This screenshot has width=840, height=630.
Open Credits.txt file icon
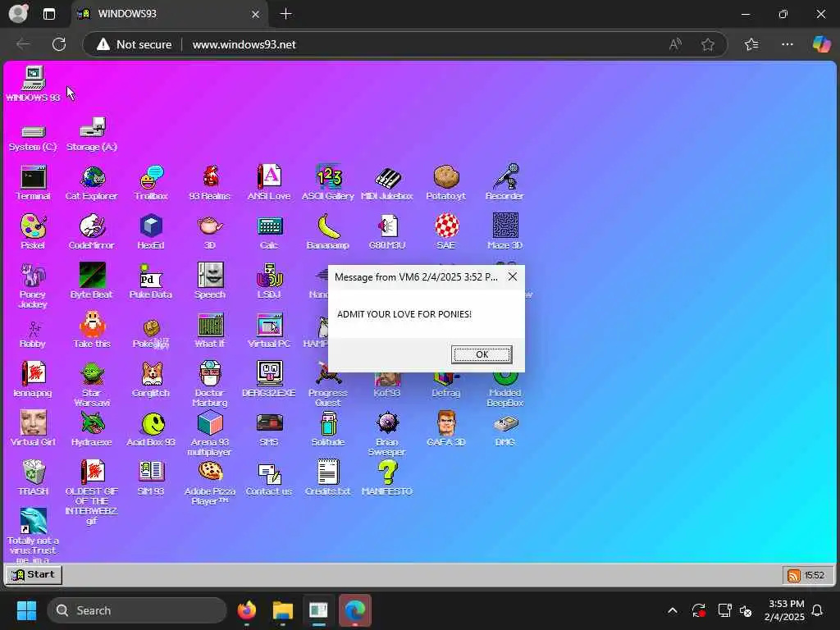tap(328, 478)
